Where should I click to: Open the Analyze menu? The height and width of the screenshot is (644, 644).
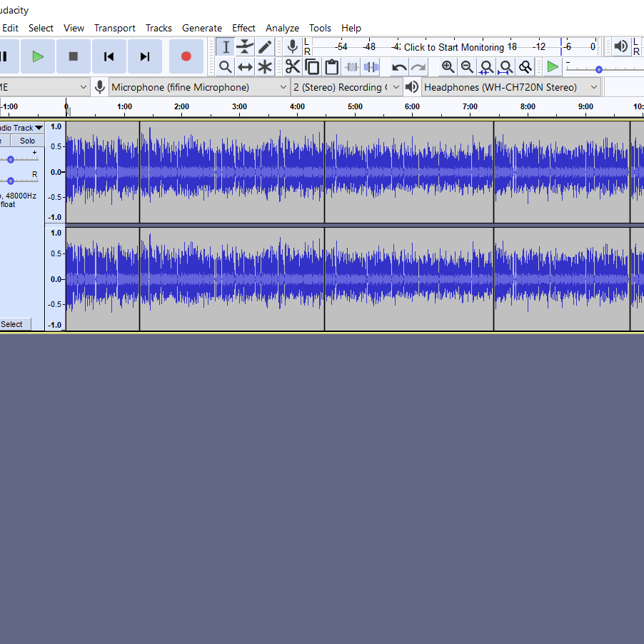282,28
